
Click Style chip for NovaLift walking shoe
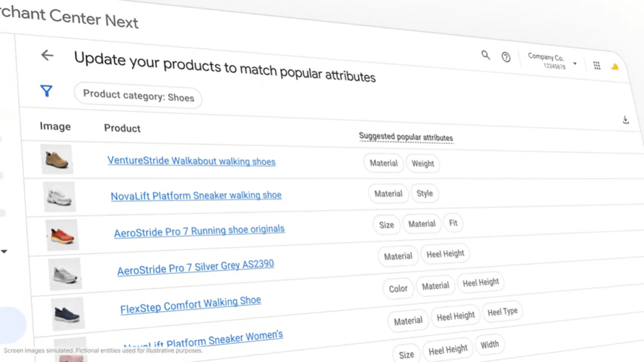point(425,193)
